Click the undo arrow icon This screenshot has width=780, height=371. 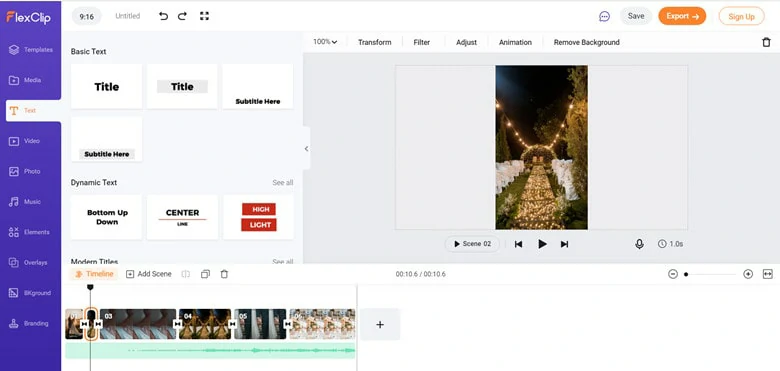(163, 16)
